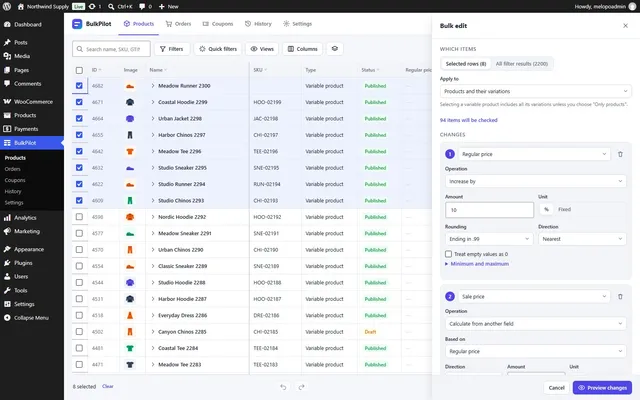The height and width of the screenshot is (400, 640).
Task: Open the Views button
Action: [x=262, y=49]
